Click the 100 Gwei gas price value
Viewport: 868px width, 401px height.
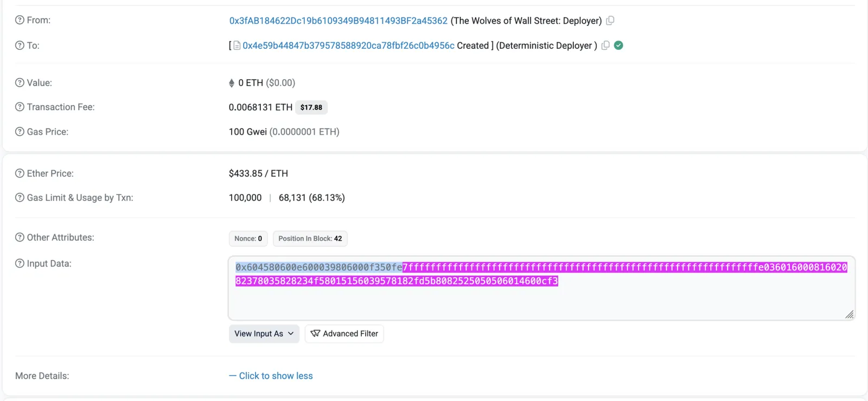(x=248, y=132)
